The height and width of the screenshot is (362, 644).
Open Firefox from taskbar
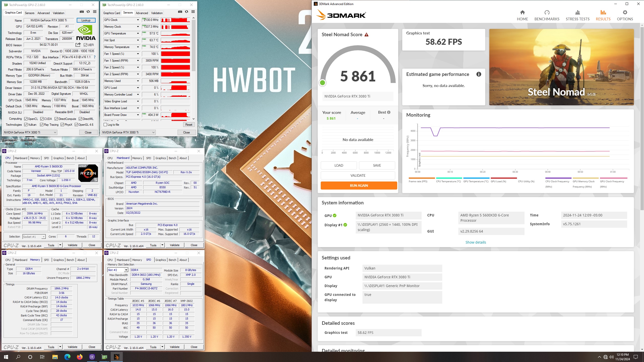[x=79, y=357]
